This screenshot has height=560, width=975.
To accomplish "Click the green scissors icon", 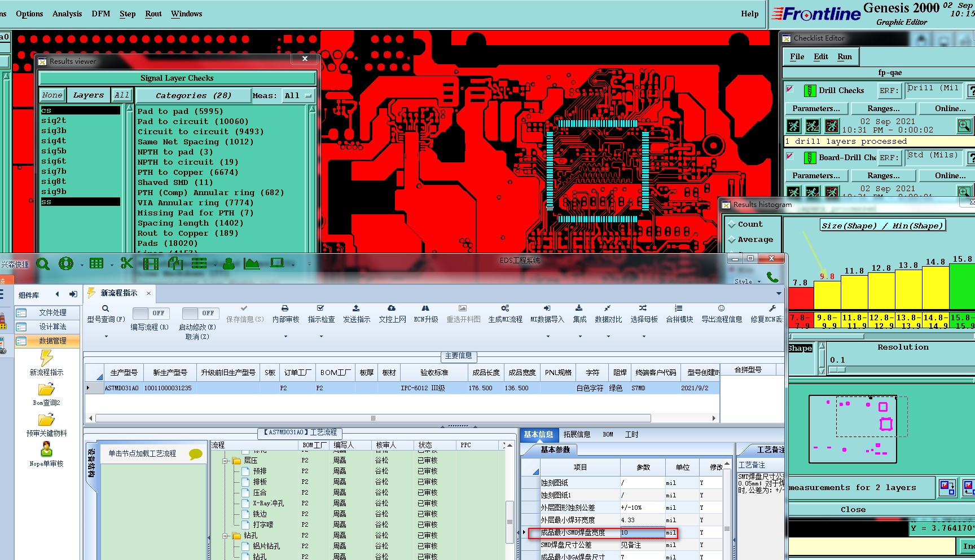I will click(x=127, y=263).
